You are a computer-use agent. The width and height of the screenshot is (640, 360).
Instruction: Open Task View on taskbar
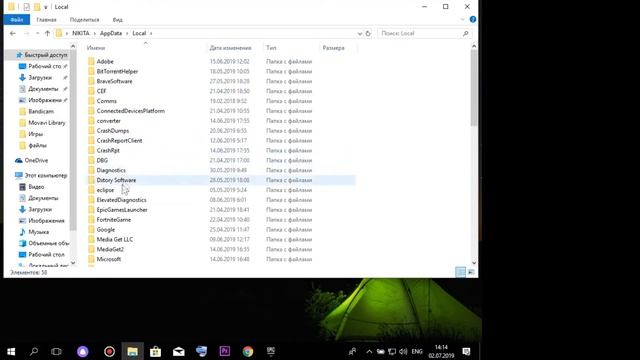[x=56, y=351]
